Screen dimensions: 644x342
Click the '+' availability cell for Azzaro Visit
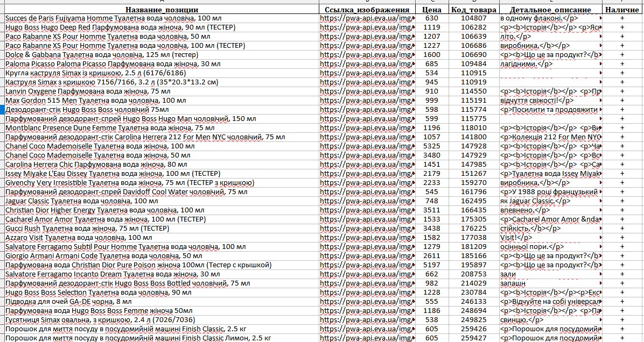pyautogui.click(x=622, y=238)
